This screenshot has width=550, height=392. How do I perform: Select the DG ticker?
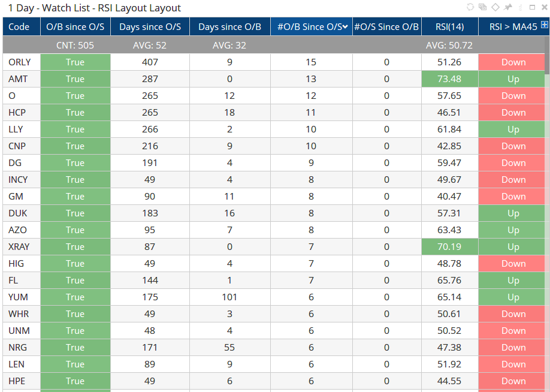pos(15,163)
